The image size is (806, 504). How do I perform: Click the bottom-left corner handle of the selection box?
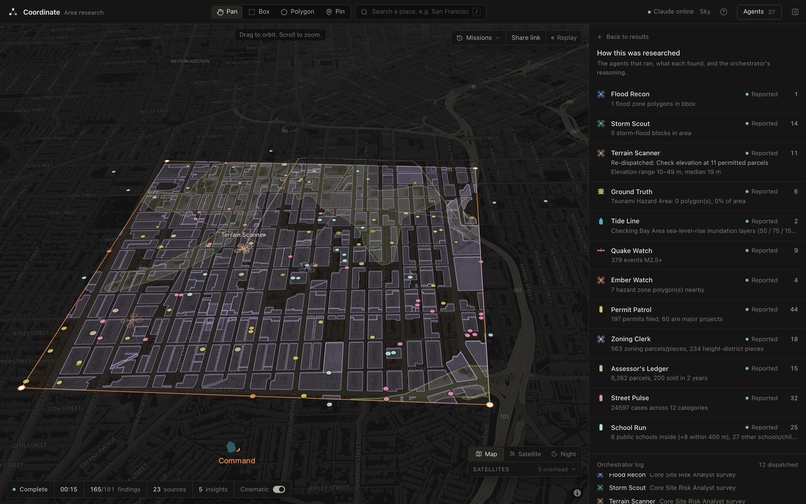pos(21,388)
